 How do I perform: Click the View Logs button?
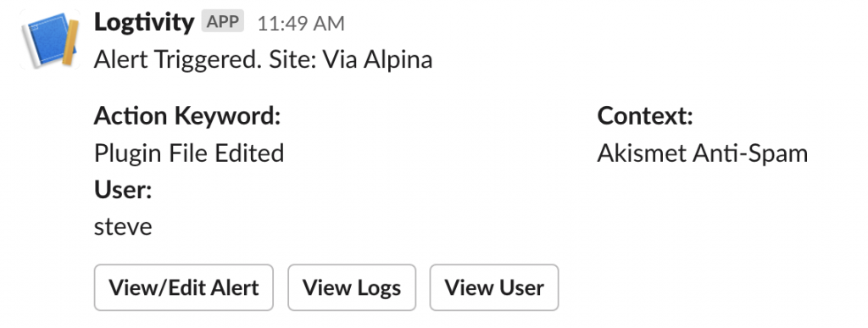352,287
